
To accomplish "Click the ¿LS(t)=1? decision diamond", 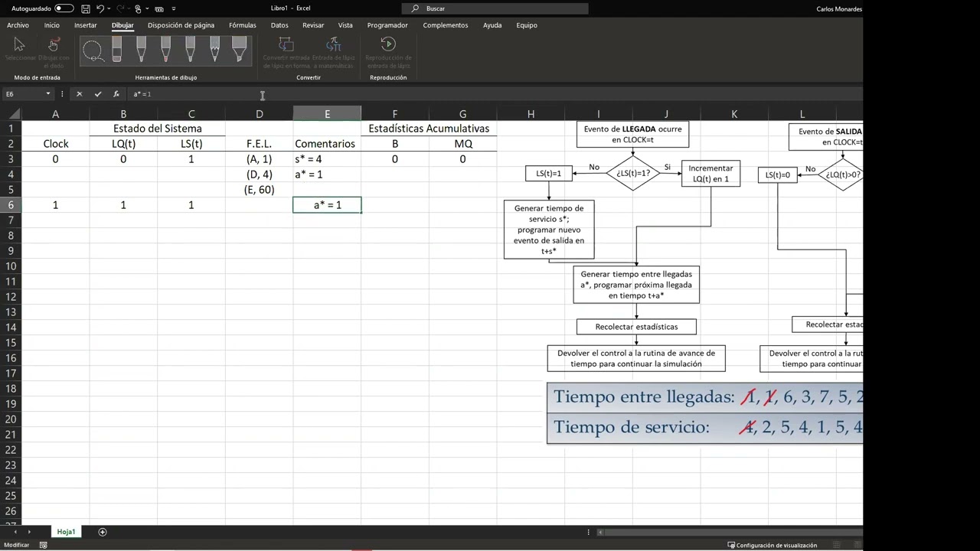I will [633, 174].
